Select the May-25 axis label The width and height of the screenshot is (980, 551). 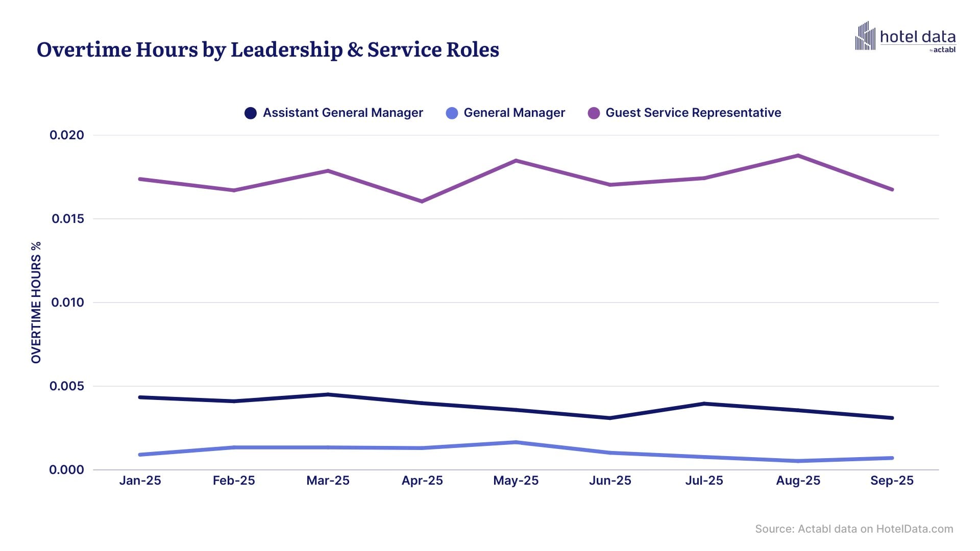[516, 481]
